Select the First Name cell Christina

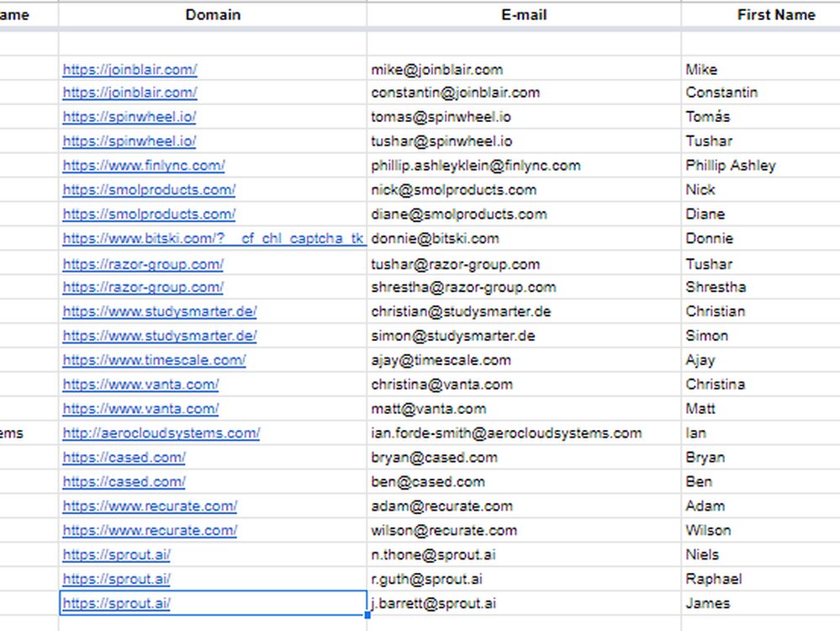pos(761,384)
